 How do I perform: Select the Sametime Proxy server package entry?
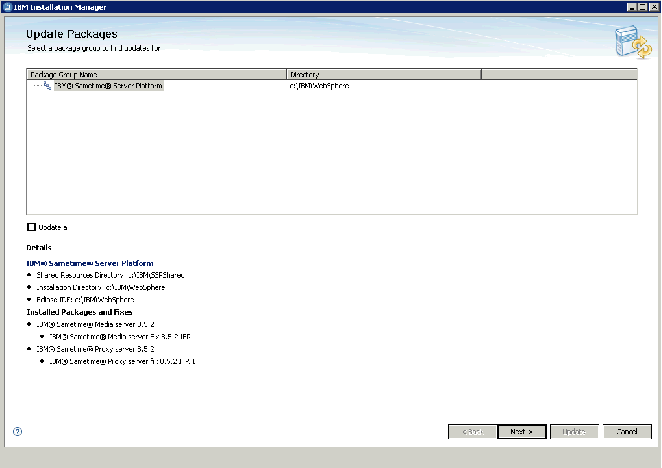(95, 349)
